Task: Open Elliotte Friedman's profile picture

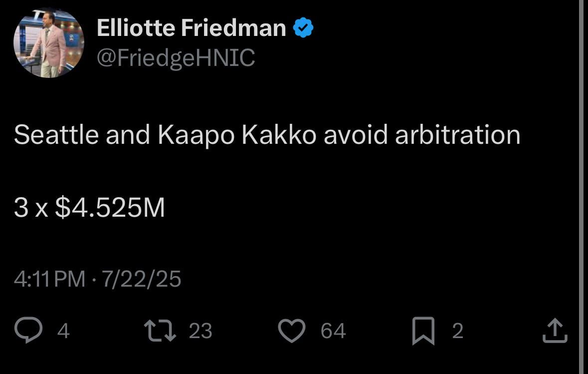Action: coord(48,42)
